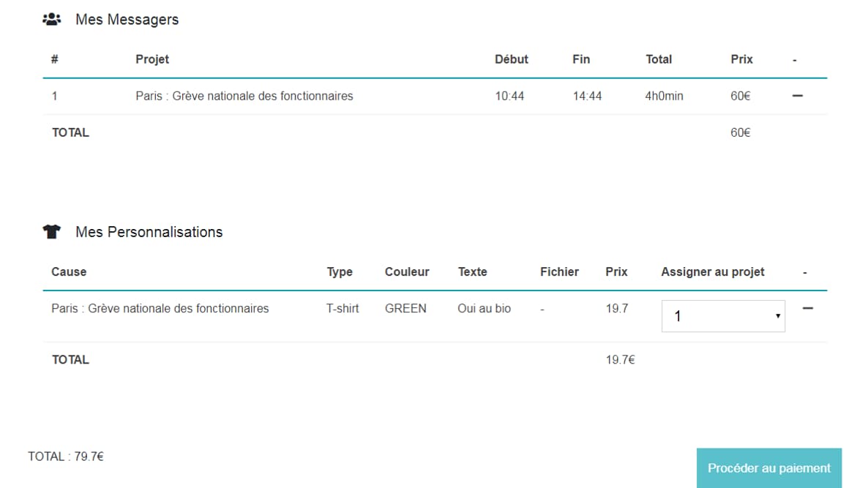Click the Mes Messagers group icon

click(51, 19)
